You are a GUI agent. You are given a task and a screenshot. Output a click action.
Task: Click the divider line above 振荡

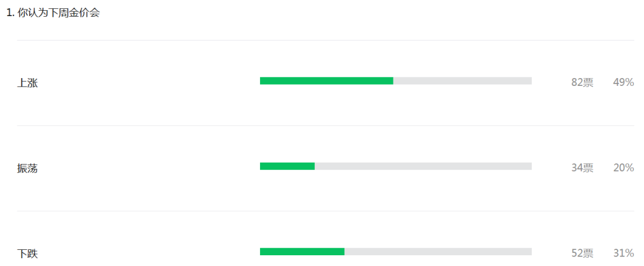(x=326, y=125)
